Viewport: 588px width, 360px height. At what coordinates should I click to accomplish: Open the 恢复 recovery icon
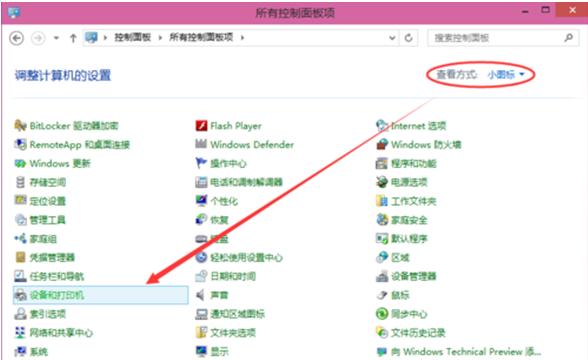(201, 219)
